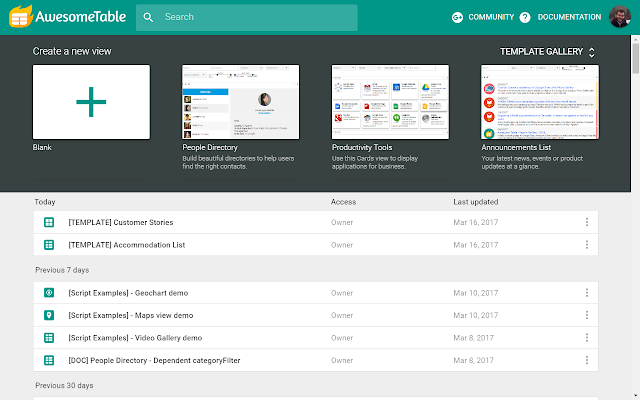Viewport: 640px width, 400px height.
Task: Click the Announcements List template title
Action: pyautogui.click(x=516, y=147)
